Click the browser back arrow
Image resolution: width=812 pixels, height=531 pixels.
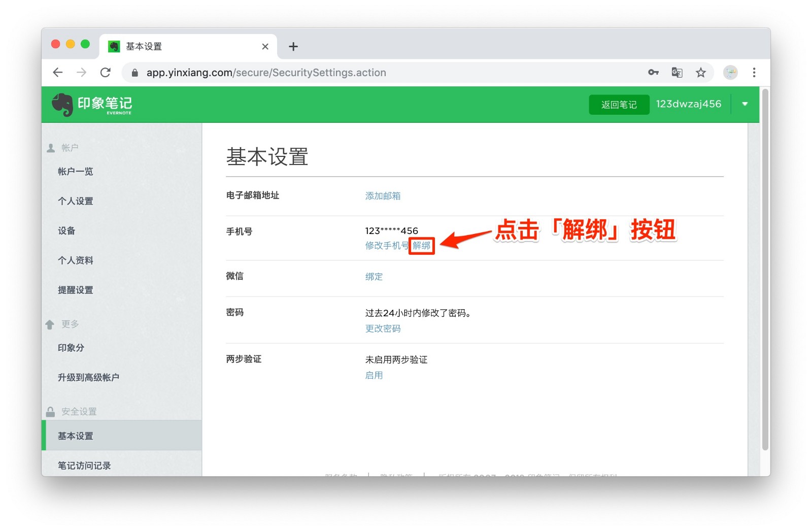58,73
